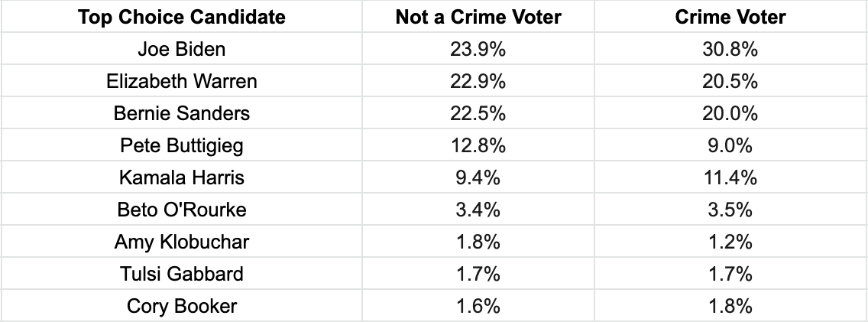The height and width of the screenshot is (322, 868).
Task: Select Klobuchar's 1.2% Crime Voter cell
Action: [730, 242]
